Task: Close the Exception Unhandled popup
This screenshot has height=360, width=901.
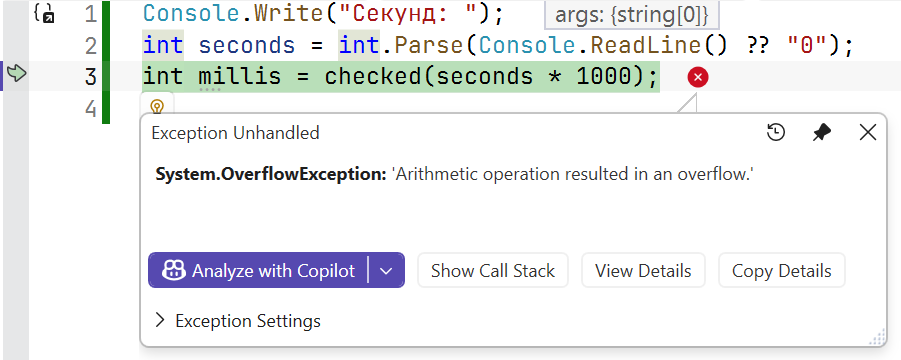Action: point(867,133)
